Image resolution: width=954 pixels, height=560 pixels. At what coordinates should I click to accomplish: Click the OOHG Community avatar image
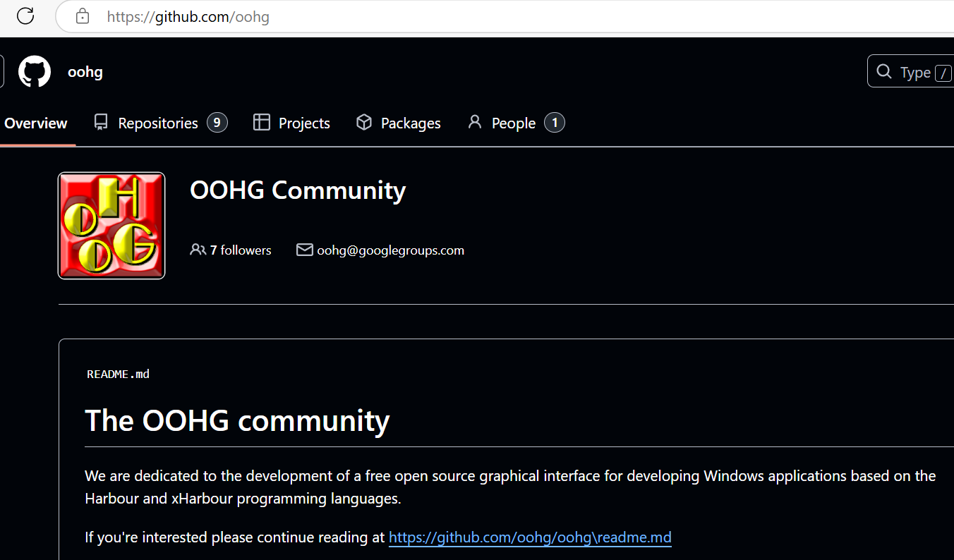coord(111,226)
